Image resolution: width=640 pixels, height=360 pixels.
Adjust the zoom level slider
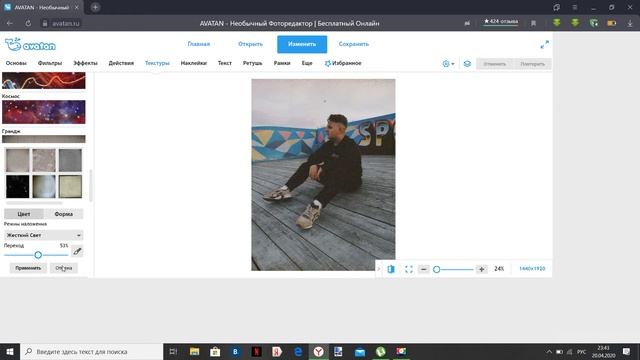pos(437,269)
